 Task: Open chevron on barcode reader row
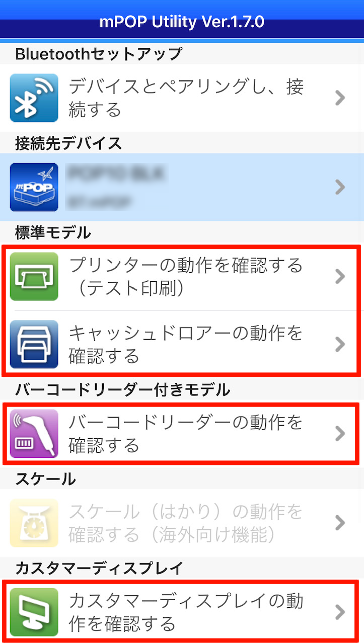click(x=340, y=434)
